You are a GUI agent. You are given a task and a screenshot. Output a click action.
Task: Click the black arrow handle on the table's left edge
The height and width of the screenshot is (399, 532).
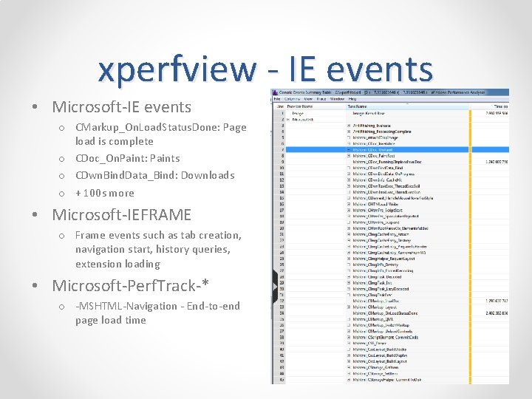pyautogui.click(x=275, y=287)
